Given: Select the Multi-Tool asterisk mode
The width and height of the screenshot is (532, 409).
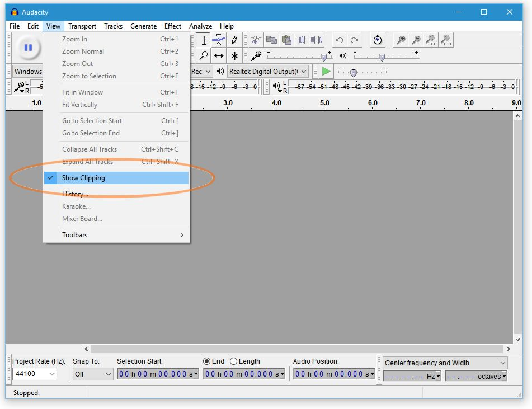Looking at the screenshot, I should coord(234,55).
